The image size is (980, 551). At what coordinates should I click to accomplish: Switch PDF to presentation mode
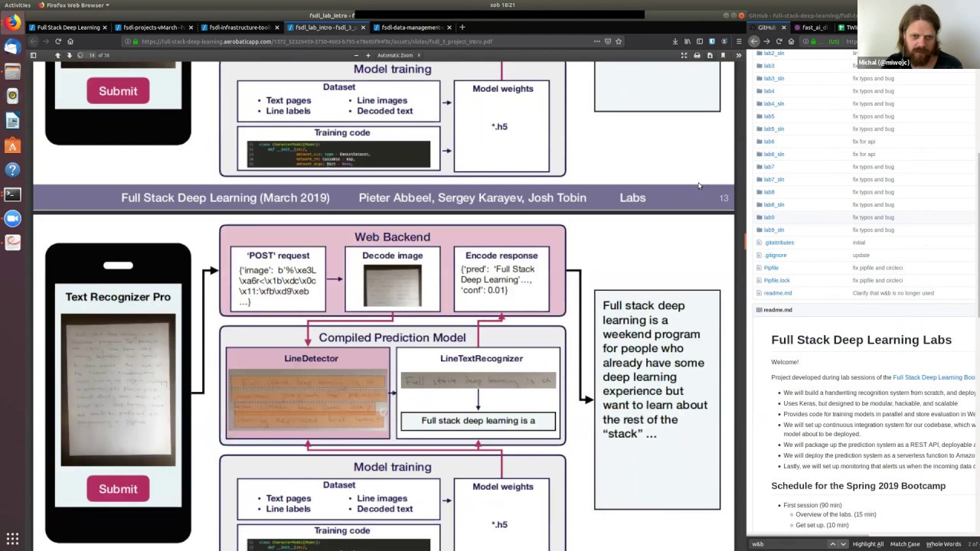(684, 55)
